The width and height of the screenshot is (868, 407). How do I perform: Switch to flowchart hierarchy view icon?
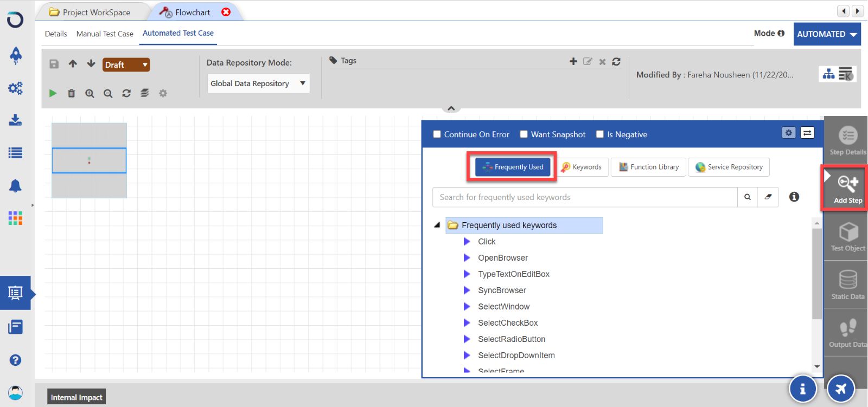pyautogui.click(x=828, y=74)
